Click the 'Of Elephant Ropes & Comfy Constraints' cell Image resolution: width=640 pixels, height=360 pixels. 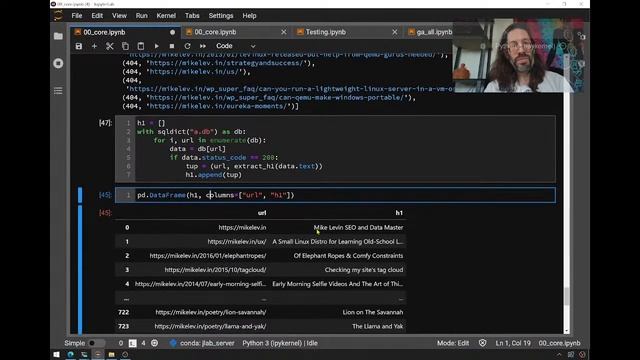(348, 256)
